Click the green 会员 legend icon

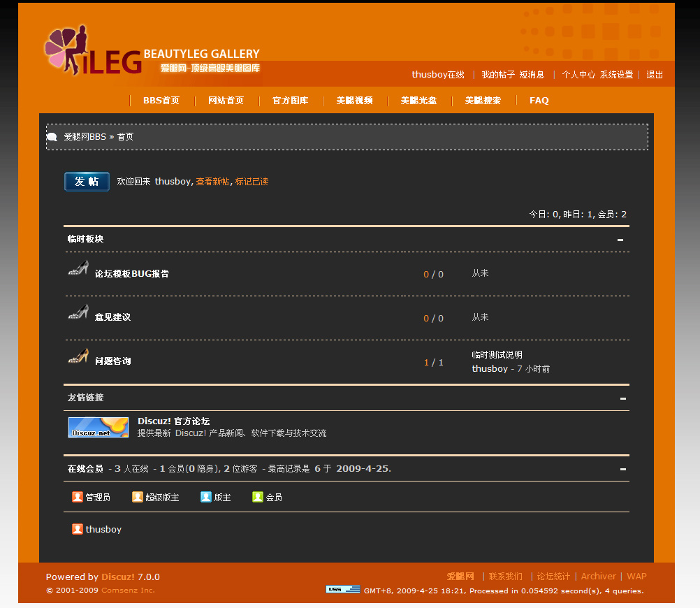point(257,497)
